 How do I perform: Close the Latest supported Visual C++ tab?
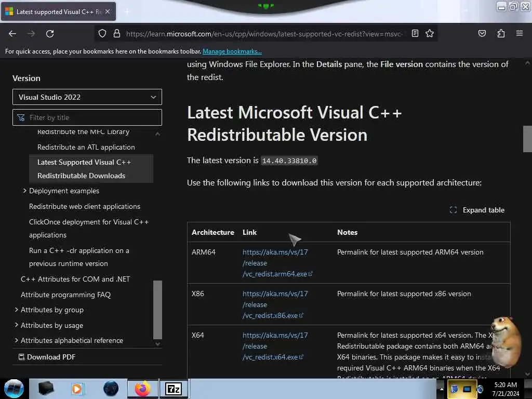pos(107,11)
